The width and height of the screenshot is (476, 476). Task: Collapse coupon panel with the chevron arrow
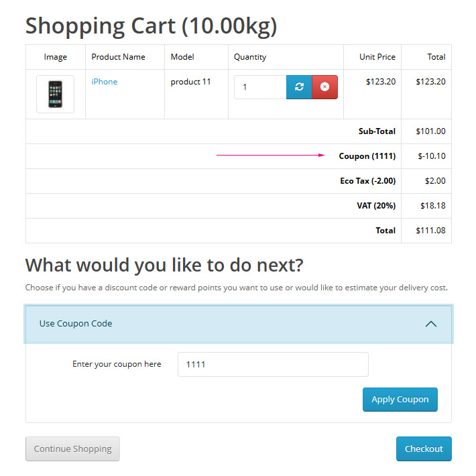[431, 324]
